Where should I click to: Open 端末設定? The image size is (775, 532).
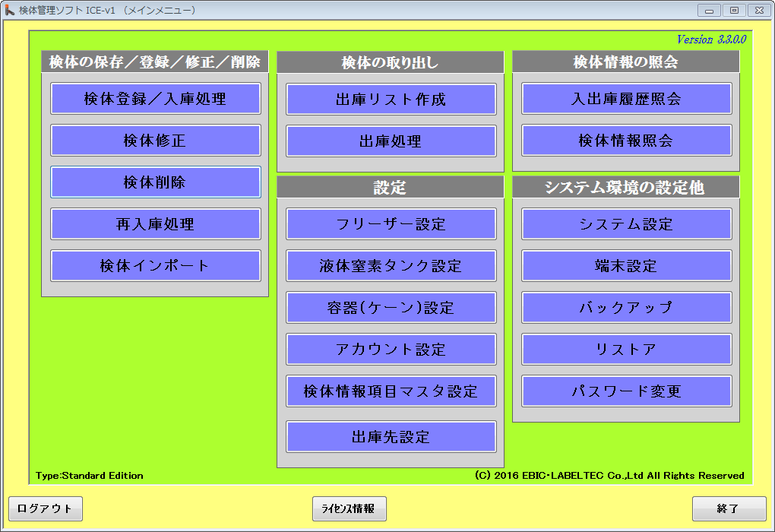coord(626,265)
